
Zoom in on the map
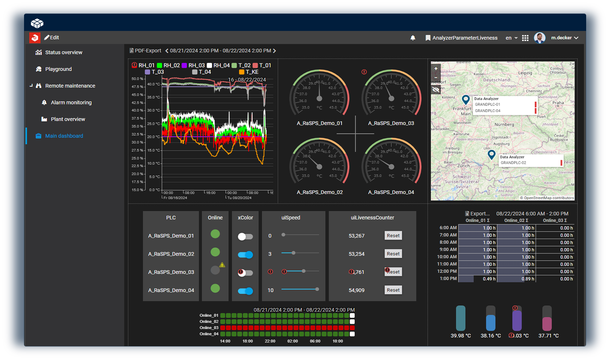click(436, 68)
